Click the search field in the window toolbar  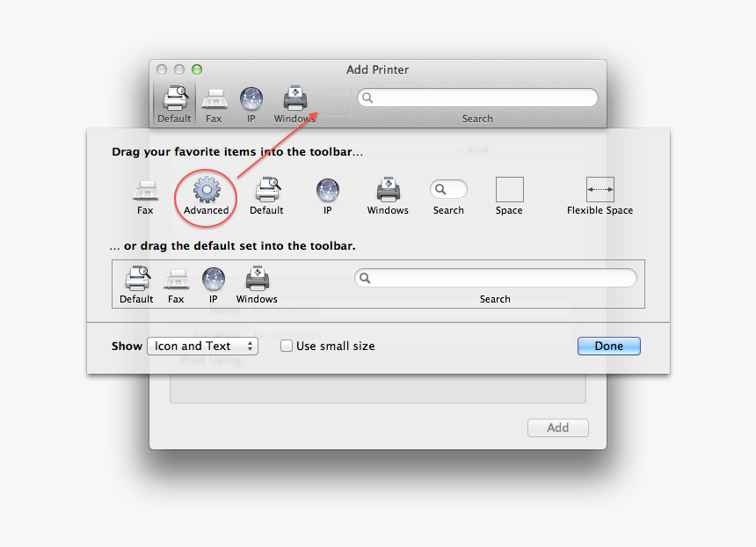click(477, 98)
